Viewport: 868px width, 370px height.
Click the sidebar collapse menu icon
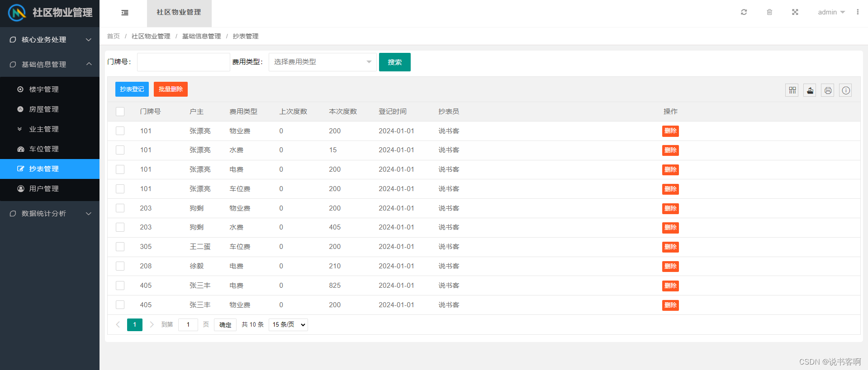(125, 13)
